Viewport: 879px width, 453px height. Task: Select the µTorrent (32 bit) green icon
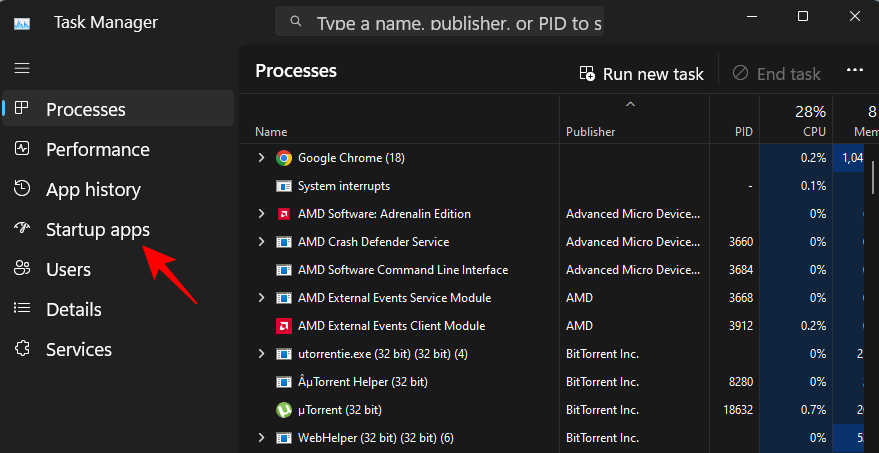click(x=284, y=410)
